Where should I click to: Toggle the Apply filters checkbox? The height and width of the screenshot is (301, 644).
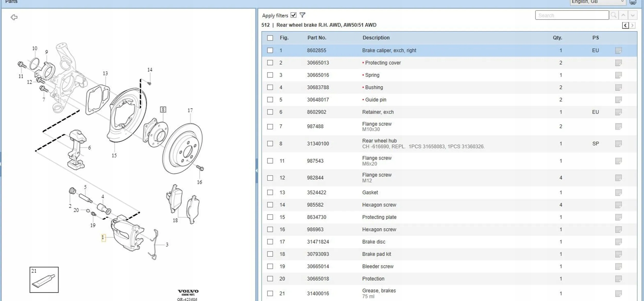tap(293, 15)
